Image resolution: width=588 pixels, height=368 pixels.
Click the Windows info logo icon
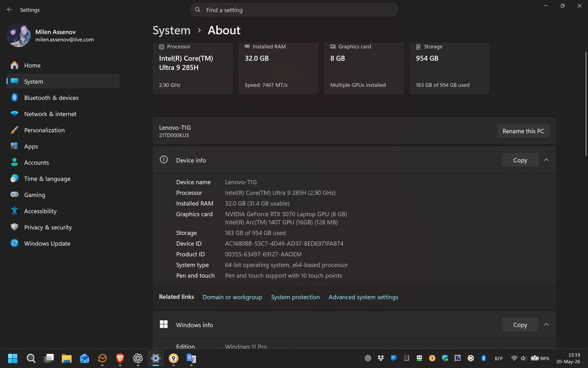click(x=164, y=324)
